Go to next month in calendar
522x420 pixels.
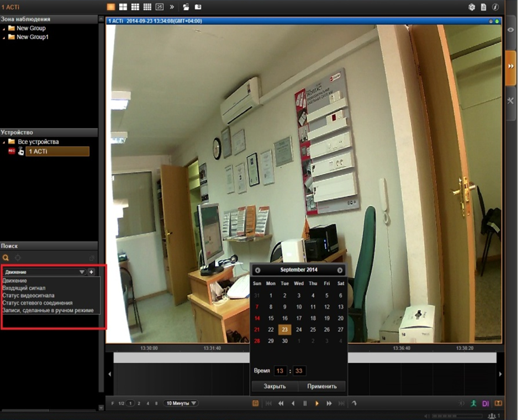340,270
